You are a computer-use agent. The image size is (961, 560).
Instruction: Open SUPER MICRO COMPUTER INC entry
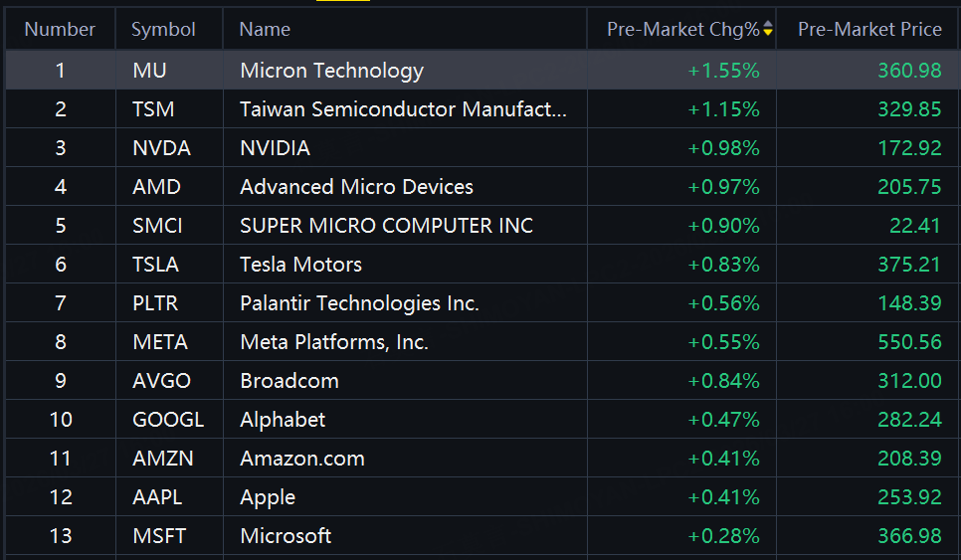386,226
